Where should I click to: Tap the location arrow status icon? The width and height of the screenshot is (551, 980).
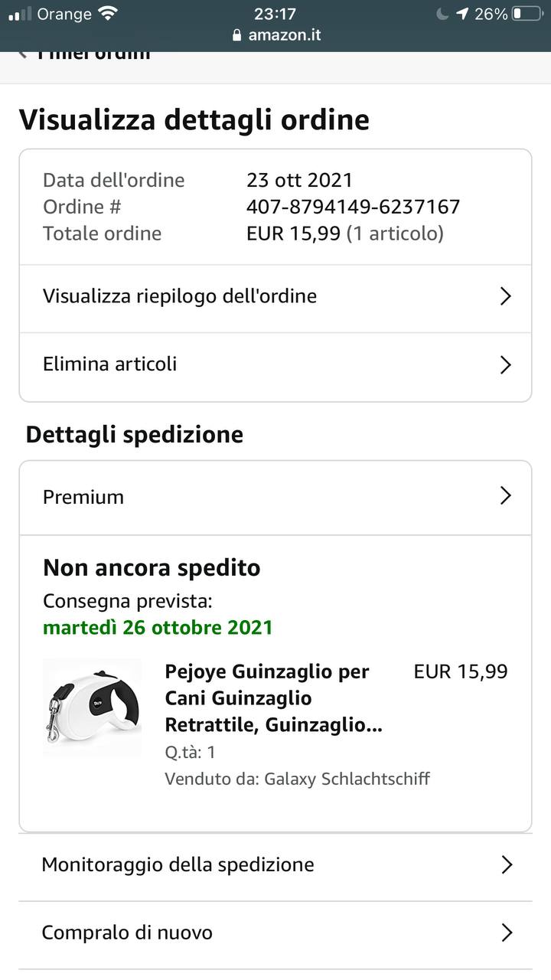coord(462,14)
